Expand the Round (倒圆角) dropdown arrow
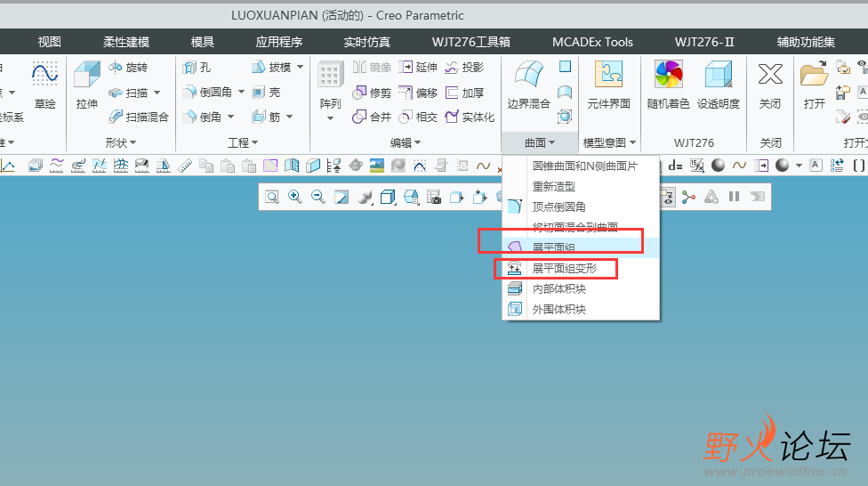The image size is (868, 486). [x=241, y=92]
